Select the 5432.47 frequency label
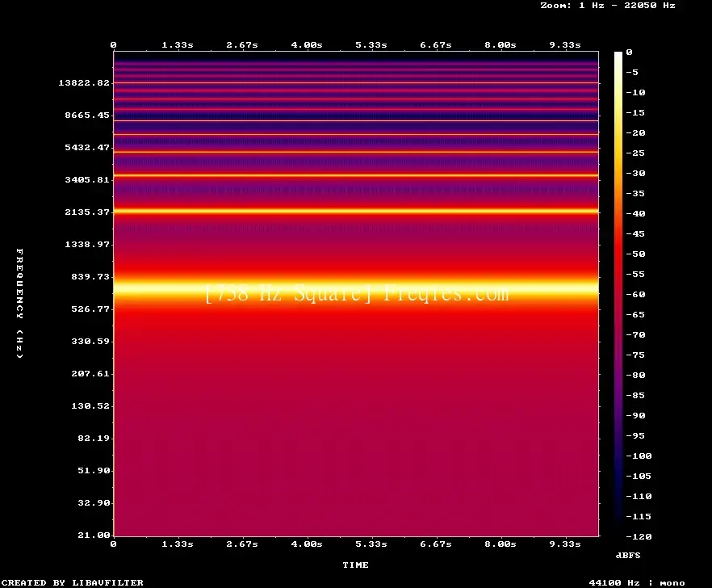The height and width of the screenshot is (588, 712). [87, 147]
